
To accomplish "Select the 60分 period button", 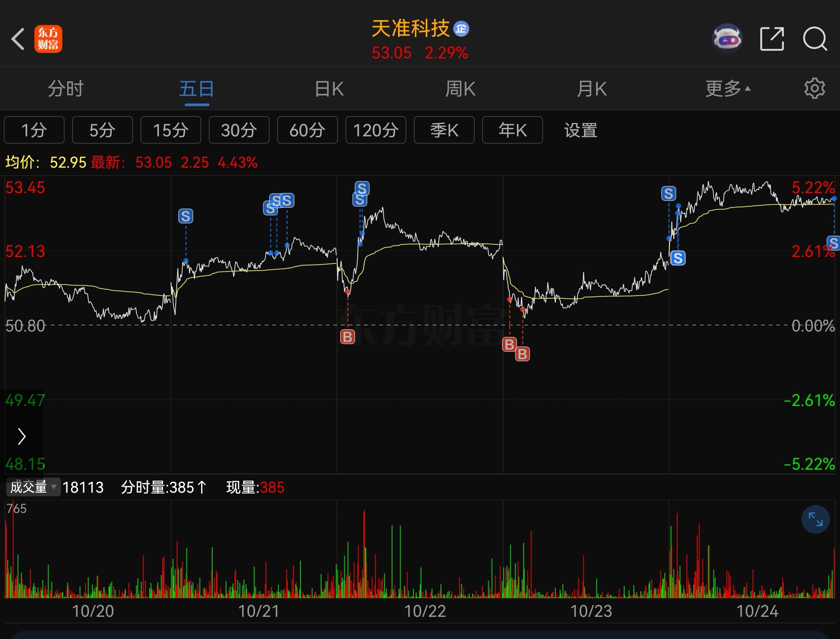I will 307,130.
